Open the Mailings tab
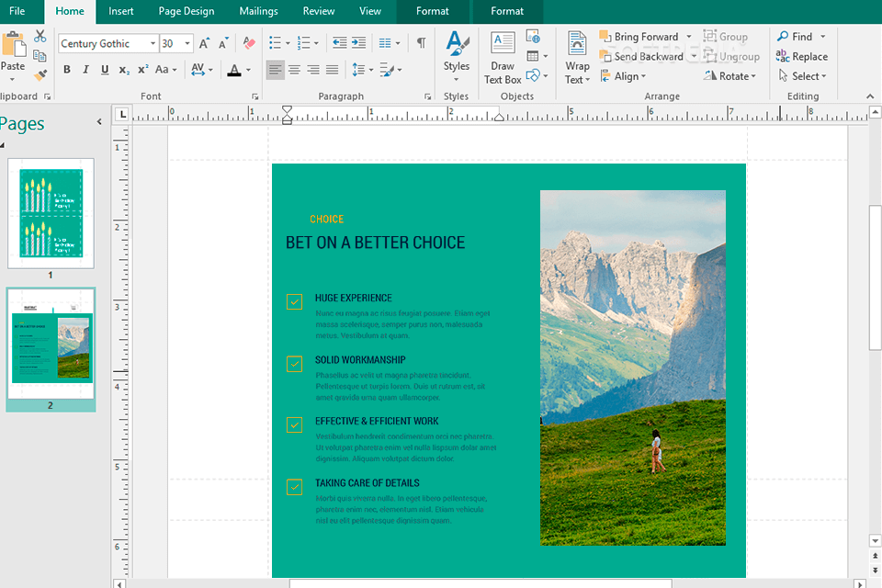 click(x=258, y=12)
